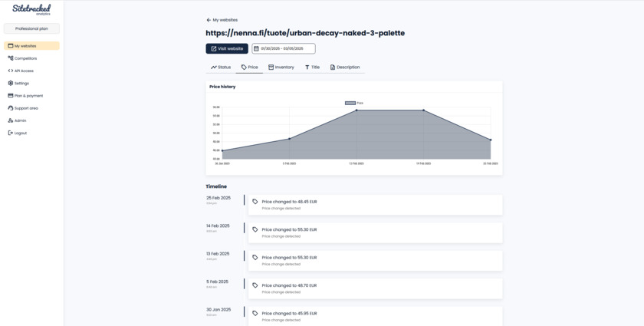Switch to the Status tab
This screenshot has height=326, width=644.
221,67
